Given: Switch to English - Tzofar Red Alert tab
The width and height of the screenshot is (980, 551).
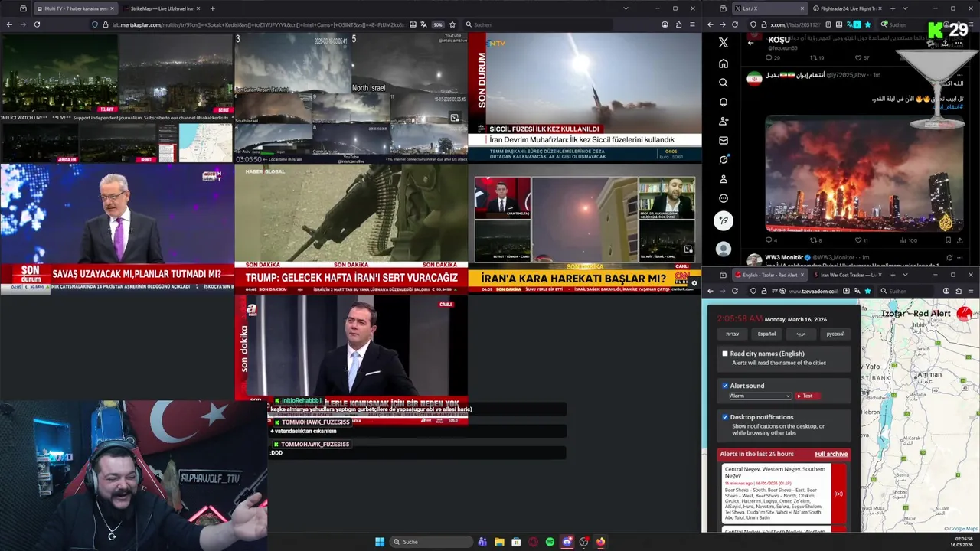Looking at the screenshot, I should point(770,275).
